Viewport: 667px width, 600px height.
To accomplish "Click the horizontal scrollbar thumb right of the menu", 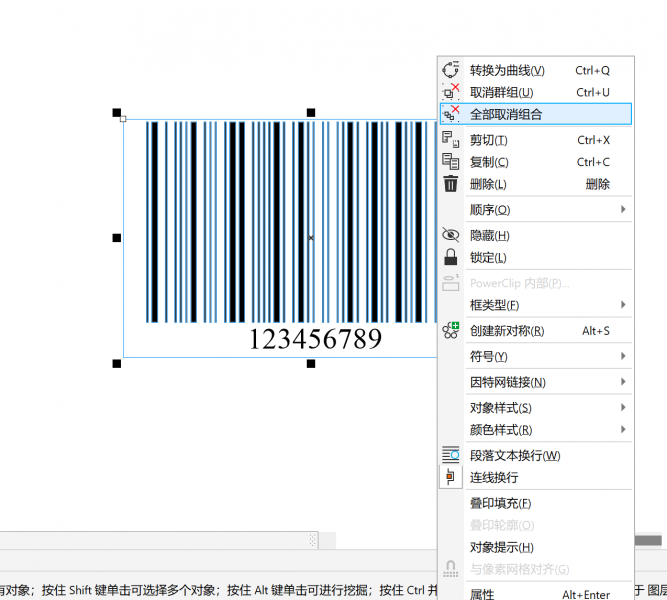I will (648, 540).
